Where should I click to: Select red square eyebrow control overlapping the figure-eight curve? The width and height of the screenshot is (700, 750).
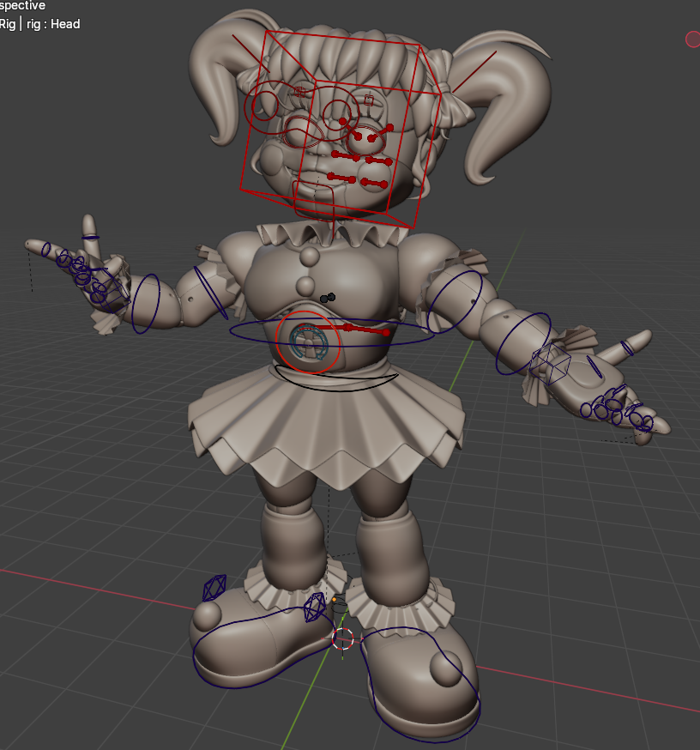(x=299, y=92)
